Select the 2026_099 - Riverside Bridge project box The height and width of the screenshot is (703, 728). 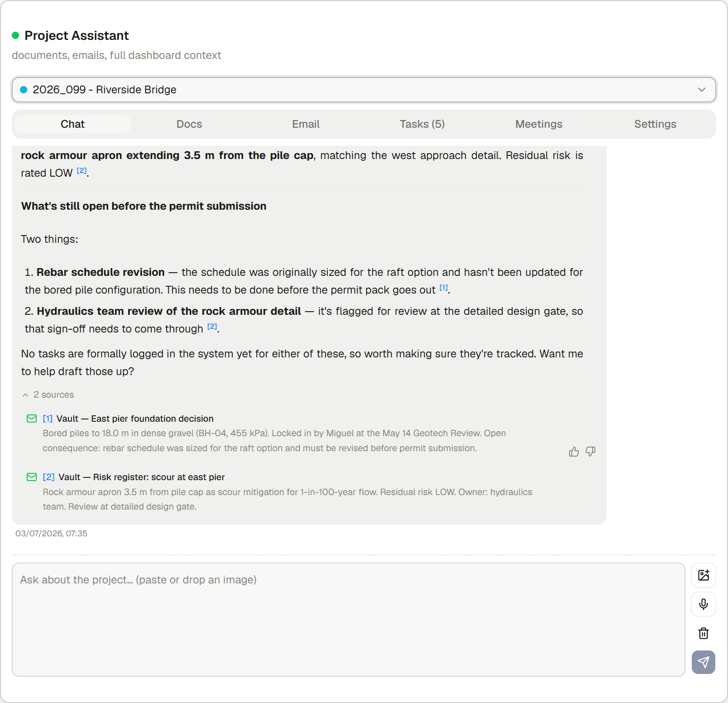click(364, 90)
